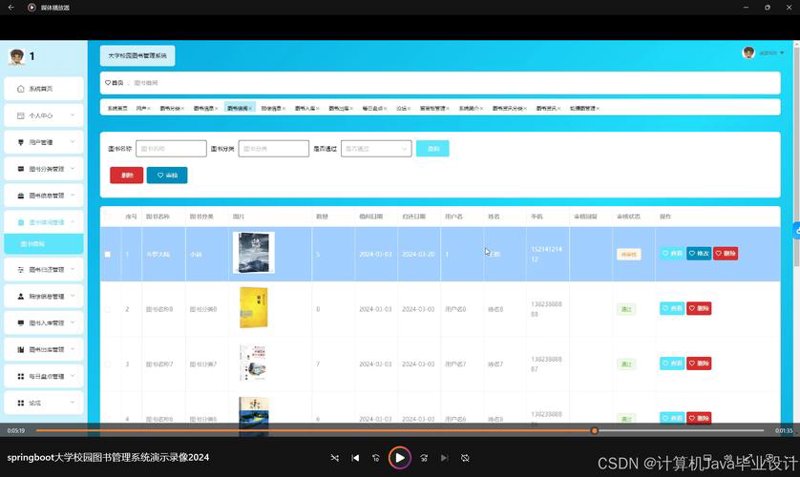Click 修改 button in row 1
The height and width of the screenshot is (477, 800).
[x=698, y=254]
